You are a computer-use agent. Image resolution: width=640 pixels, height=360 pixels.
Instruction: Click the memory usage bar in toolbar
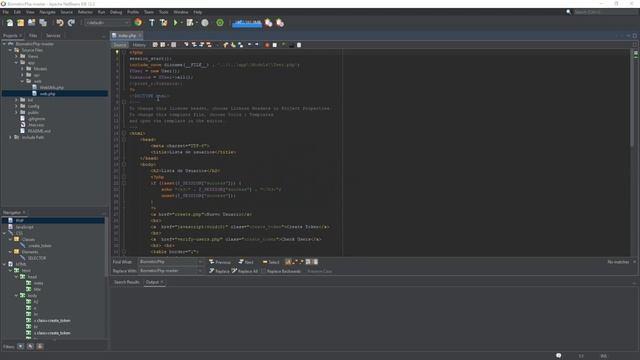pyautogui.click(x=247, y=23)
